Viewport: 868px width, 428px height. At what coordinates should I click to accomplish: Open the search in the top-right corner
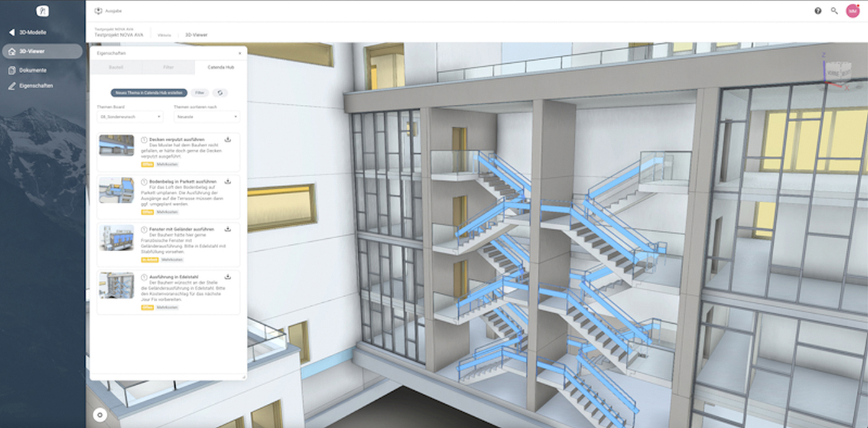[834, 11]
